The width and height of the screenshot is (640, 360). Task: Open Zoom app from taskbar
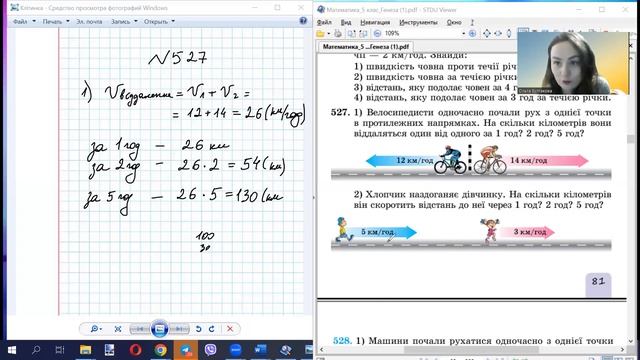pyautogui.click(x=236, y=350)
